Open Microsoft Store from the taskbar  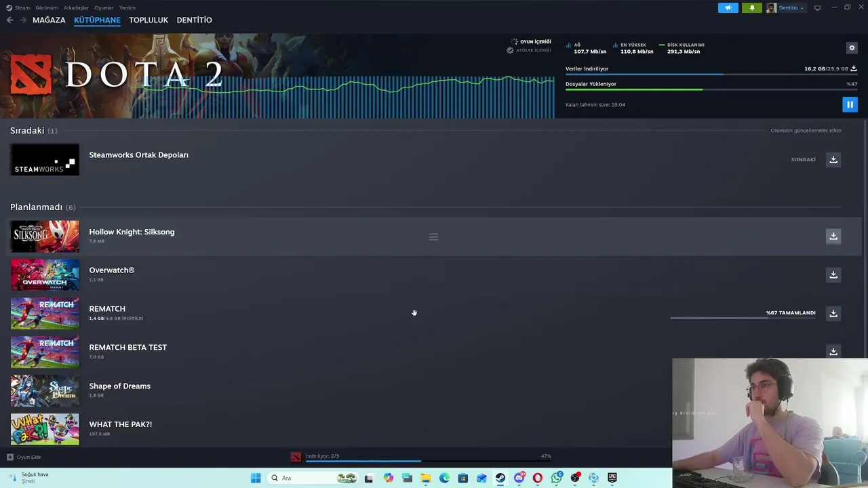tap(463, 478)
